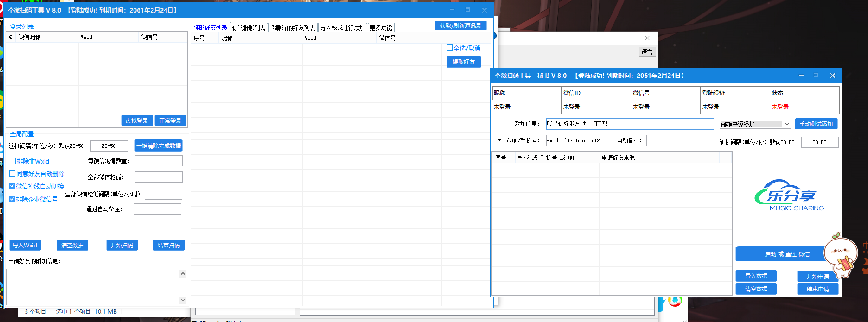Click red 未登录 status cell
The image size is (868, 322).
(804, 107)
